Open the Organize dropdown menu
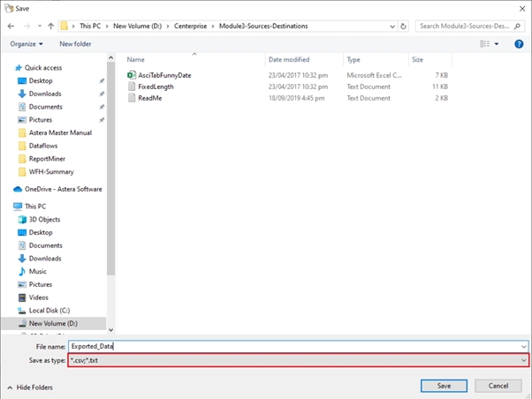Viewport: 532px width, 399px height. 27,43
